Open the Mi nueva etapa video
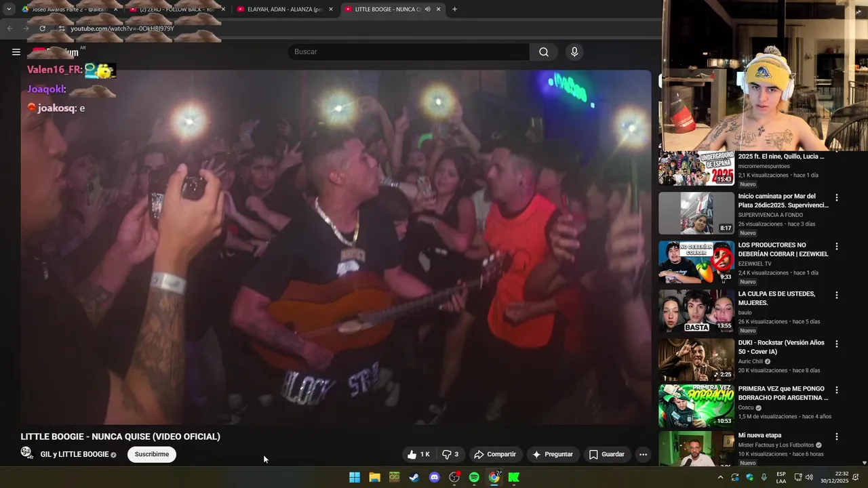868x488 pixels. (x=759, y=435)
